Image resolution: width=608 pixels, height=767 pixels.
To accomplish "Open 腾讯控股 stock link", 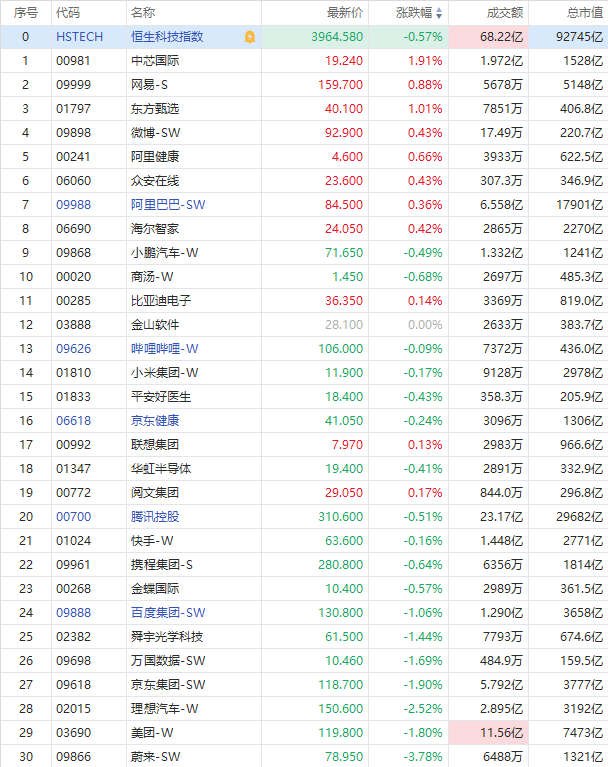I will pos(155,516).
